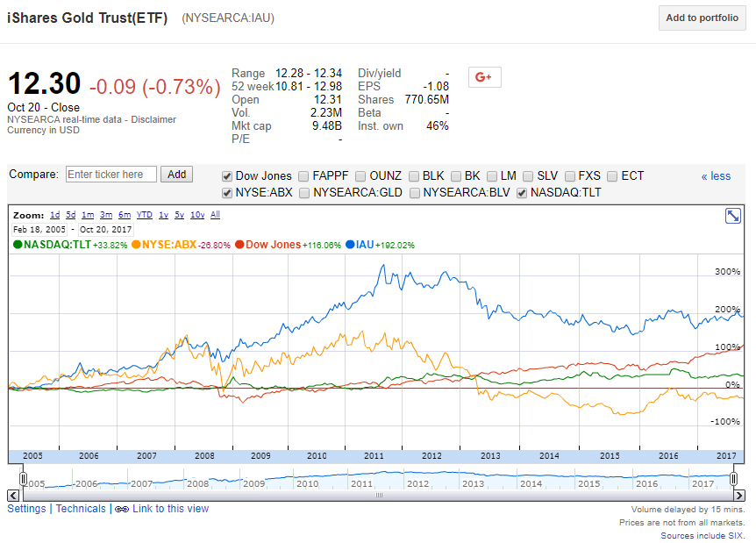Expand chart to full screen icon

pos(733,216)
